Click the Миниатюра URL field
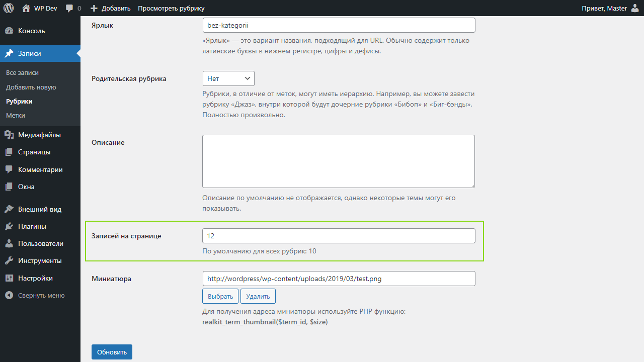Screen dimensions: 644x362 (339, 279)
